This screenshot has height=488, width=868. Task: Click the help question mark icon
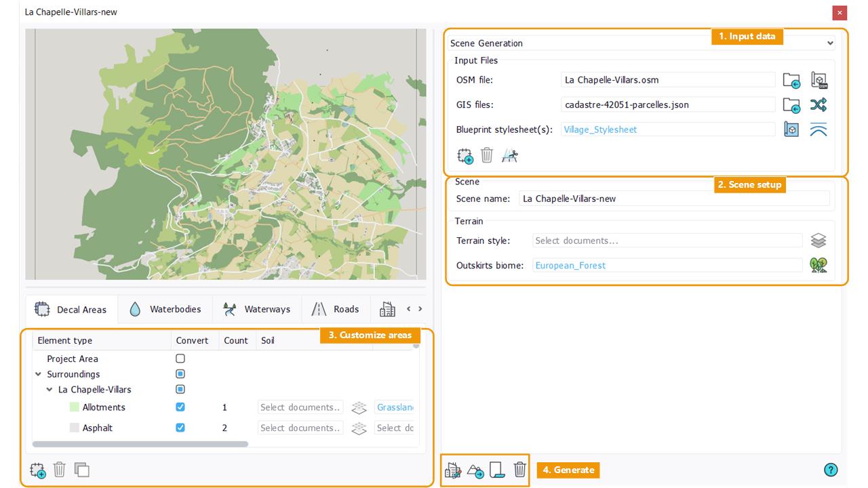tap(831, 470)
